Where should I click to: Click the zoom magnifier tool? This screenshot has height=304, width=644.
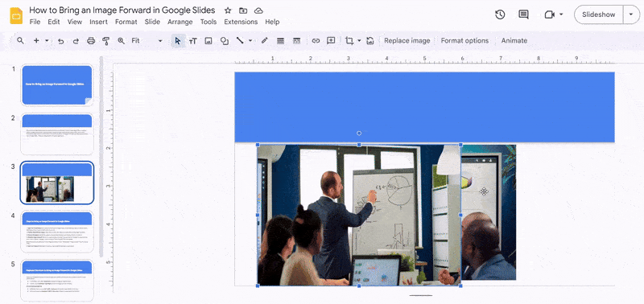(121, 41)
